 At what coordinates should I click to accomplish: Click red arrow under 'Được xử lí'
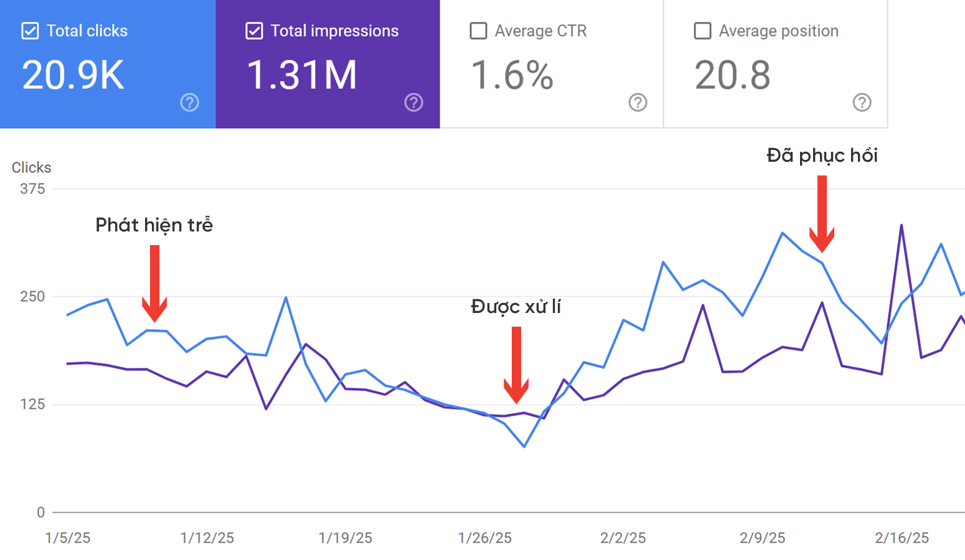(x=516, y=365)
